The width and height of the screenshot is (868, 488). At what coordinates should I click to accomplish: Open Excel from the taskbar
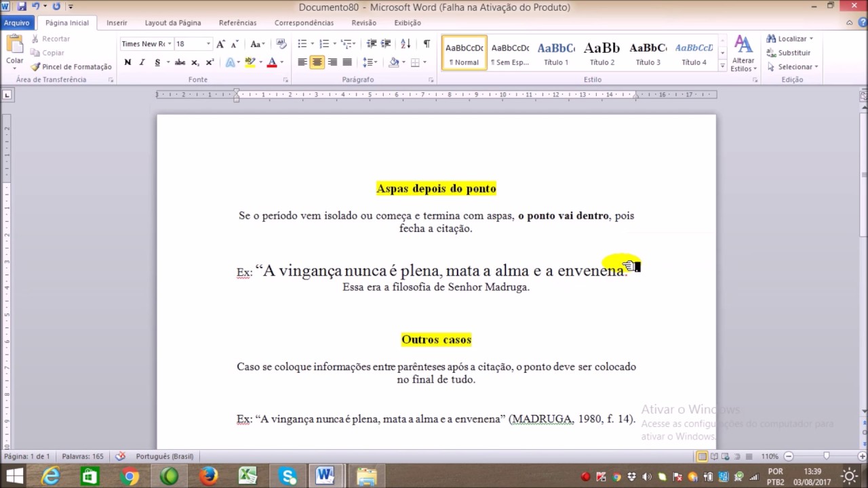(249, 476)
